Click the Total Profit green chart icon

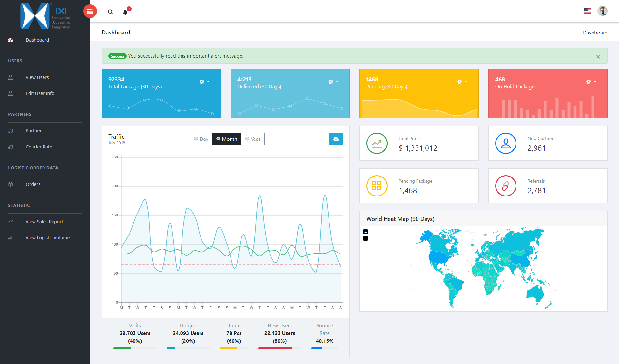click(377, 143)
